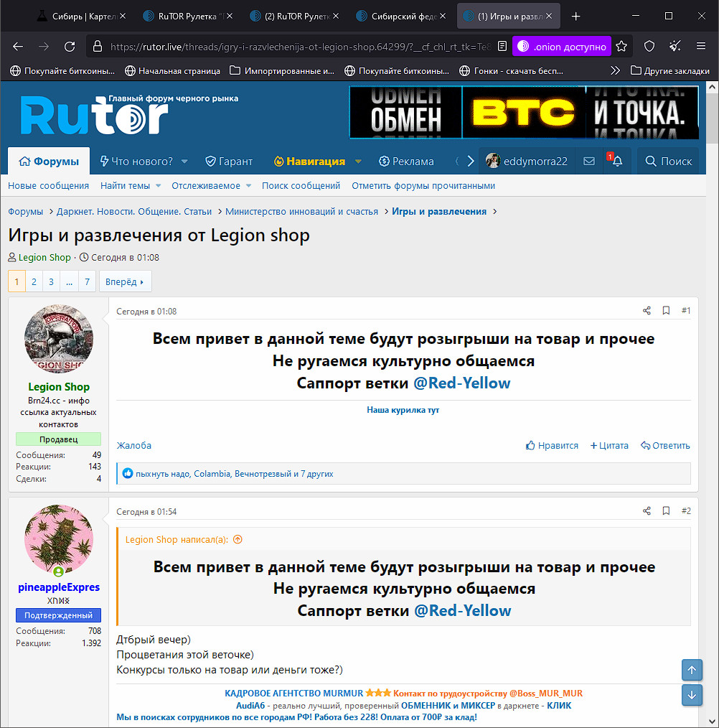Open the '...' page ellipsis selector
Screen dimensions: 719x728
click(x=69, y=282)
